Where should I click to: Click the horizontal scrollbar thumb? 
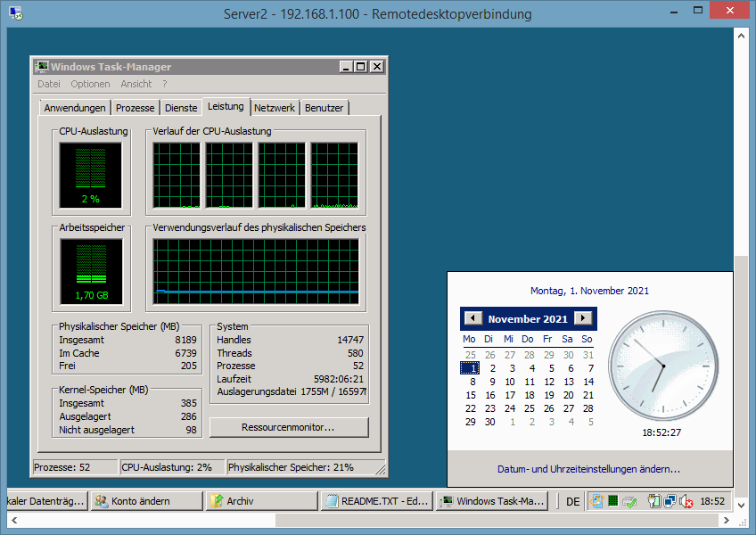pos(497,520)
